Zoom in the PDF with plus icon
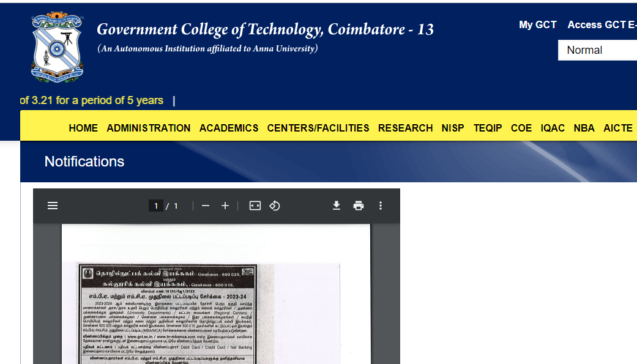 tap(225, 206)
